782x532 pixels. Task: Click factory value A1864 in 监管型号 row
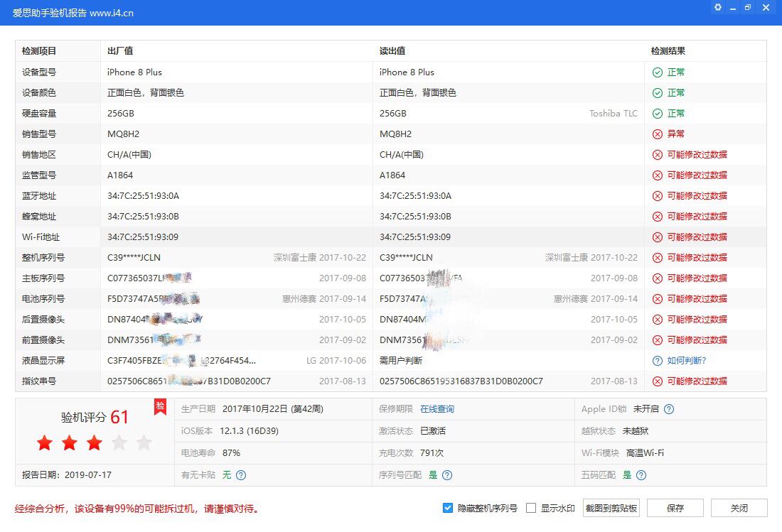tap(120, 175)
